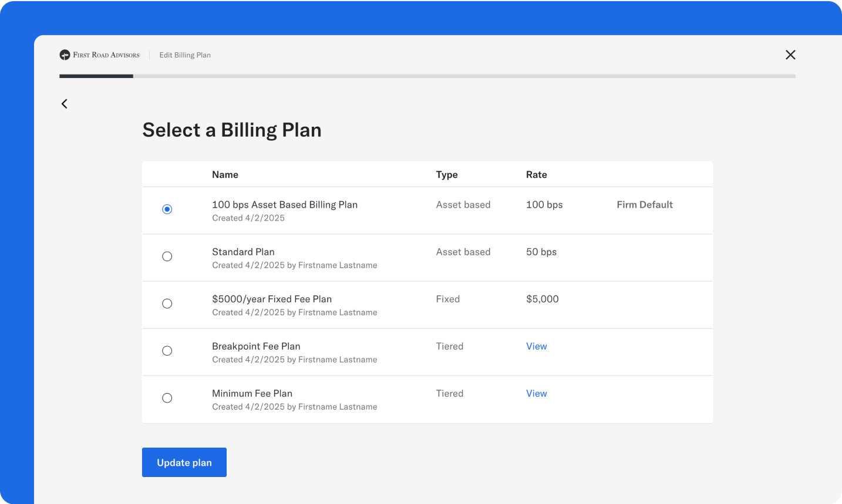Viewport: 842px width, 504px height.
Task: View the Breakpoint Fee Plan tiered rates
Action: pos(536,346)
